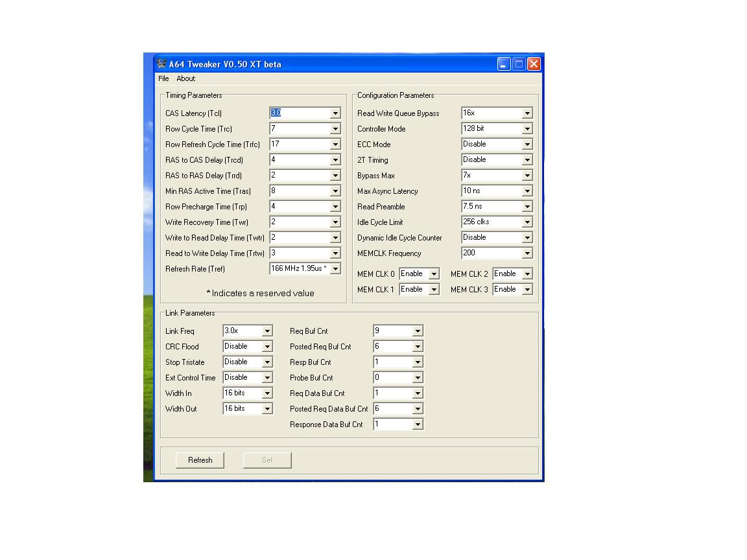The height and width of the screenshot is (560, 747).
Task: Open Write Recovery Time (Twr) dropdown
Action: (335, 222)
